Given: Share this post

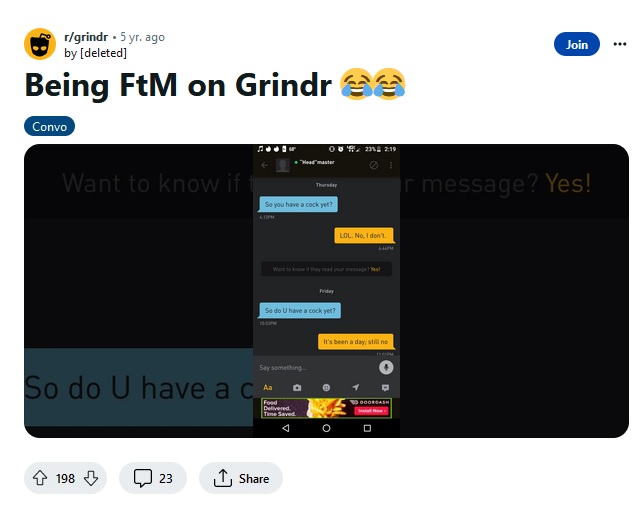Looking at the screenshot, I should pyautogui.click(x=241, y=478).
